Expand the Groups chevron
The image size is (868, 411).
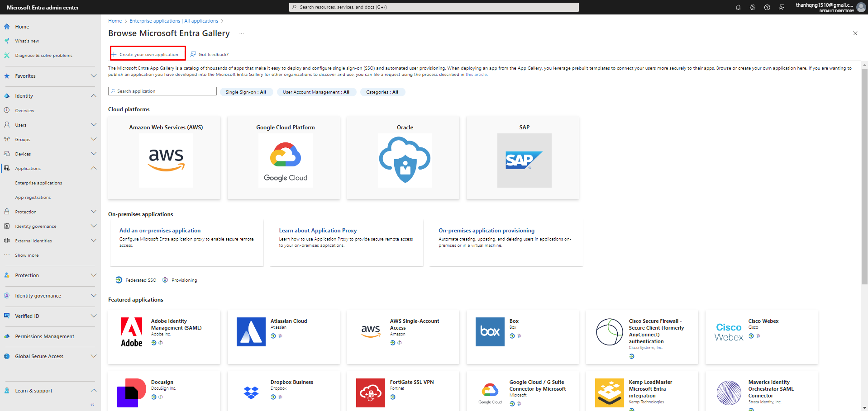tap(94, 139)
